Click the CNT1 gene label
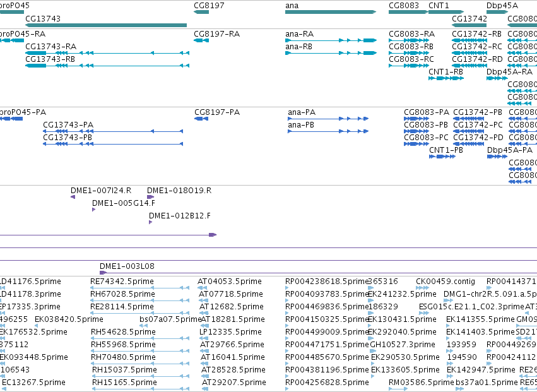This screenshot has height=392, width=537. (439, 6)
